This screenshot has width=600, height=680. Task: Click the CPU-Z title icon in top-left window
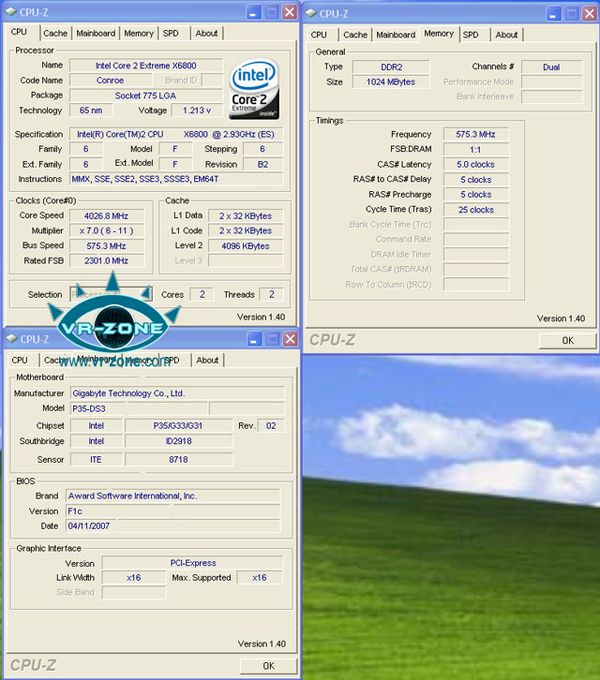point(11,12)
